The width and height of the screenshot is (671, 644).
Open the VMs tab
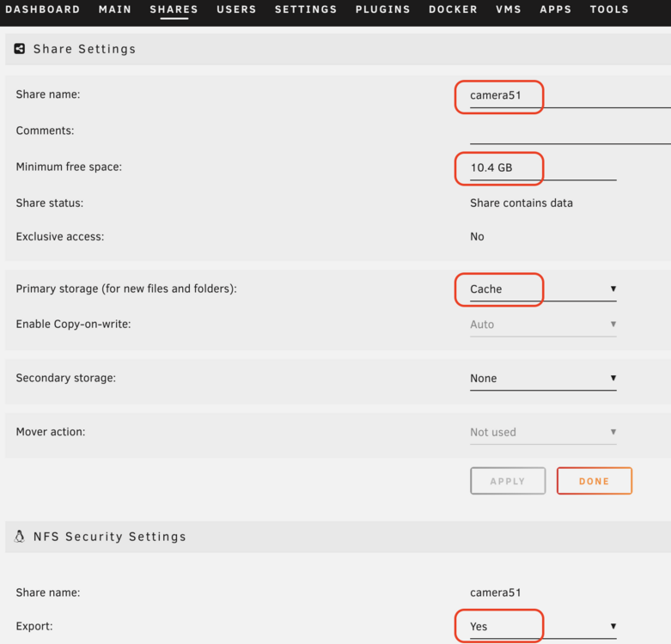click(x=509, y=9)
